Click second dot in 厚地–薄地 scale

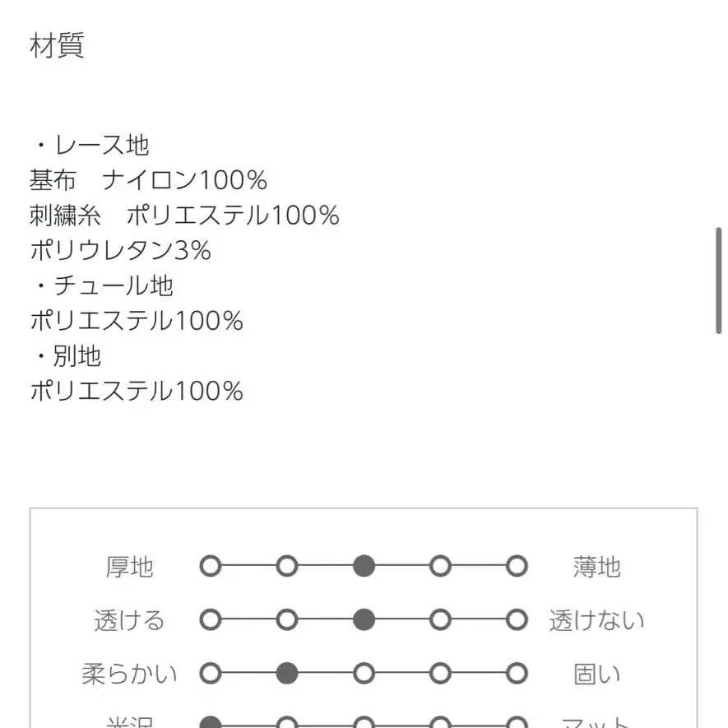click(x=286, y=566)
